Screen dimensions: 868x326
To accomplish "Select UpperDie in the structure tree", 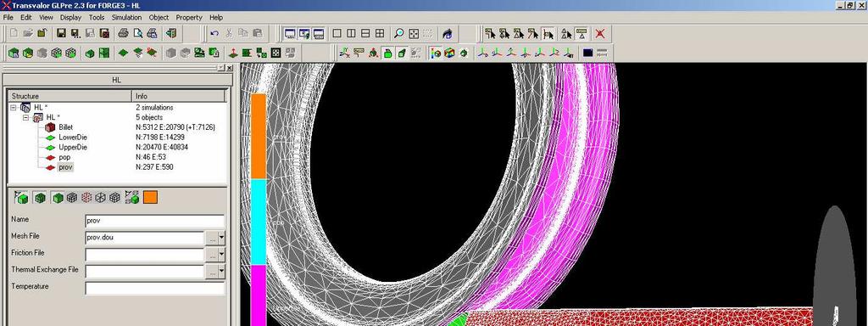I will 73,147.
